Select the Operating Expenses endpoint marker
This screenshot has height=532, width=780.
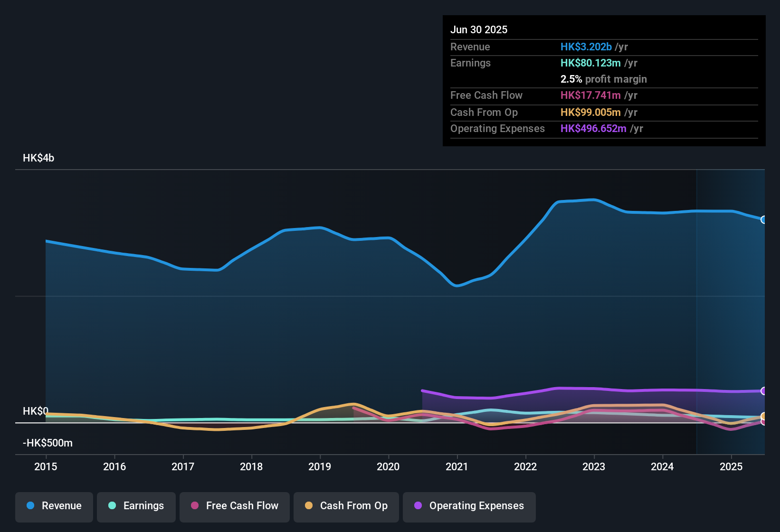(764, 391)
